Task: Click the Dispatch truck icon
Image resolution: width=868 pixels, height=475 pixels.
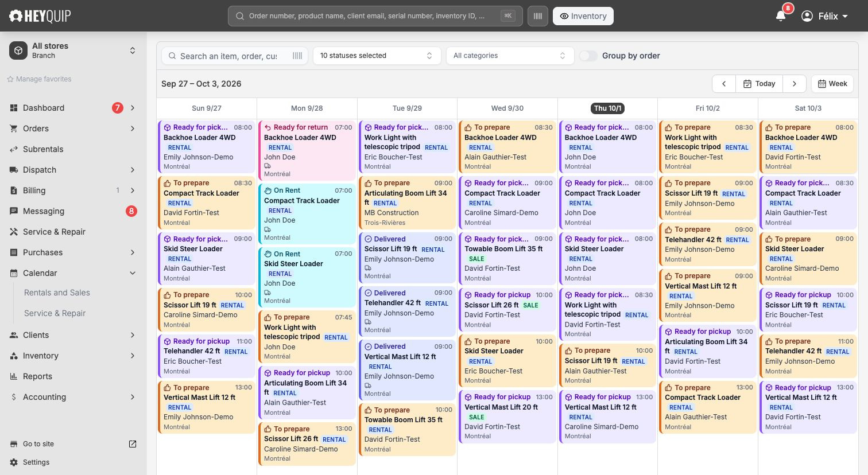Action: pyautogui.click(x=14, y=170)
